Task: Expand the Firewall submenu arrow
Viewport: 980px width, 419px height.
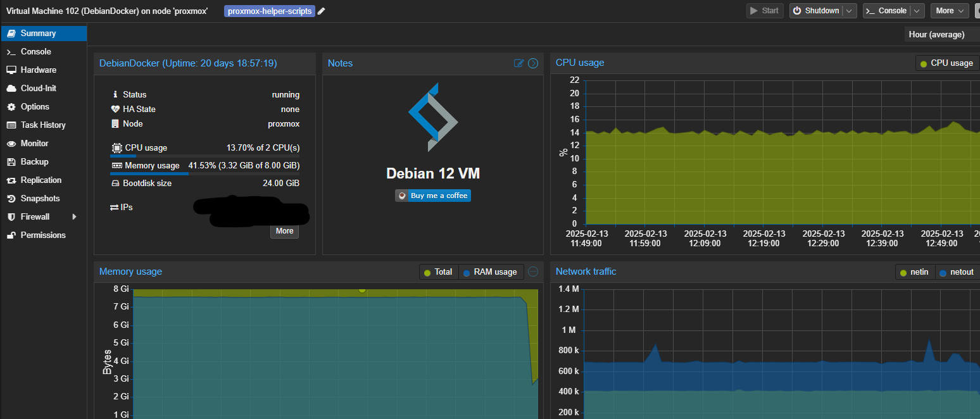Action: pyautogui.click(x=75, y=217)
